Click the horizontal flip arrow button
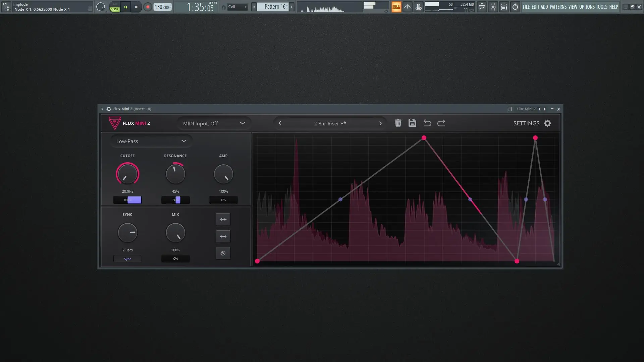 [223, 236]
